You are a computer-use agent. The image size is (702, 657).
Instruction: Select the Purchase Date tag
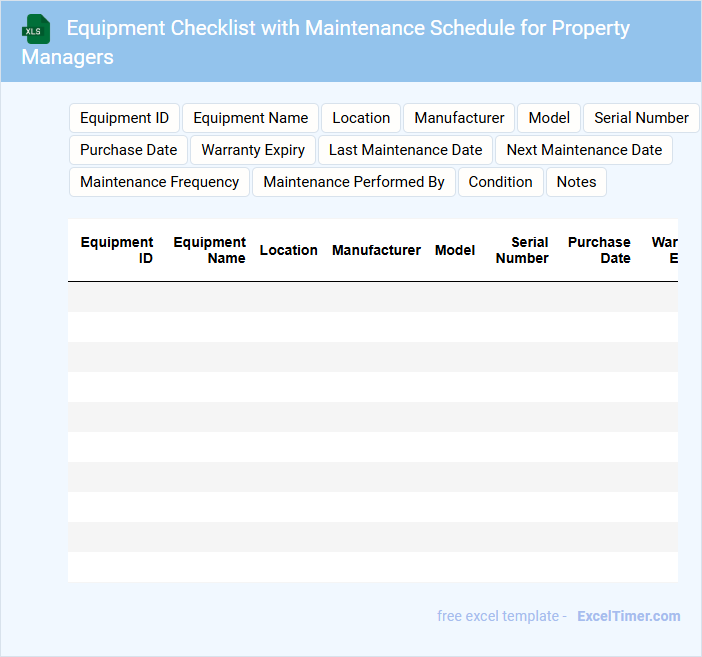click(128, 150)
